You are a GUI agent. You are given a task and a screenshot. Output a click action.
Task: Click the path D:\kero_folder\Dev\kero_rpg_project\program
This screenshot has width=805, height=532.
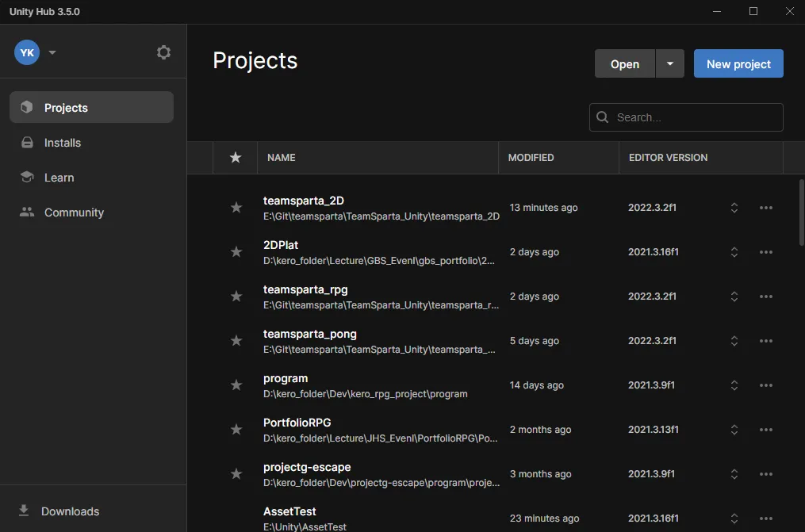(366, 394)
